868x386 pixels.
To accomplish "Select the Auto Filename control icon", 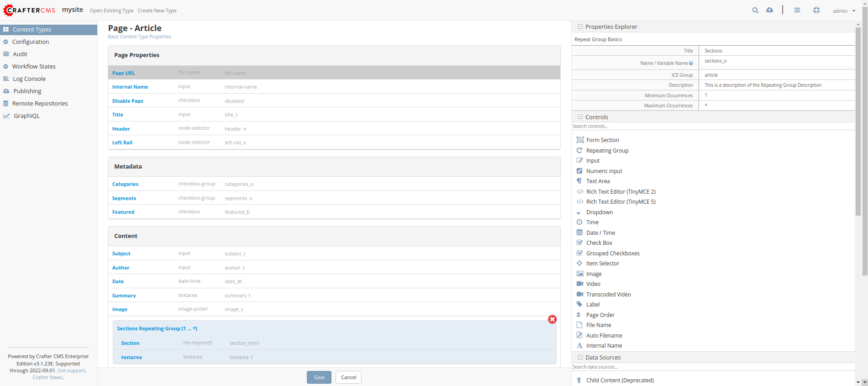I will tap(579, 335).
